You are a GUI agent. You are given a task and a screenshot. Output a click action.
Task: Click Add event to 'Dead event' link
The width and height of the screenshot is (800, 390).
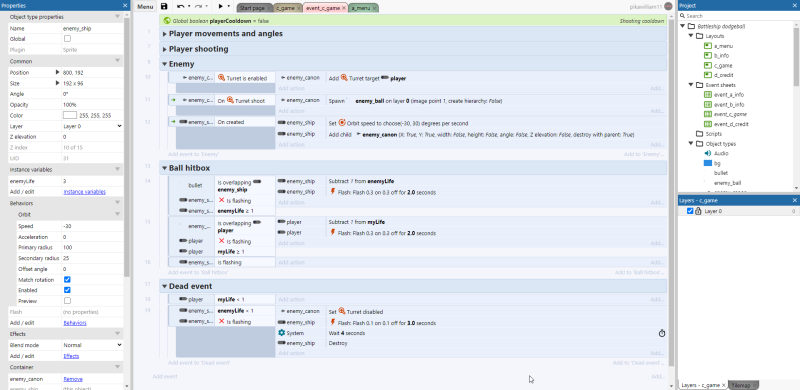coord(199,362)
